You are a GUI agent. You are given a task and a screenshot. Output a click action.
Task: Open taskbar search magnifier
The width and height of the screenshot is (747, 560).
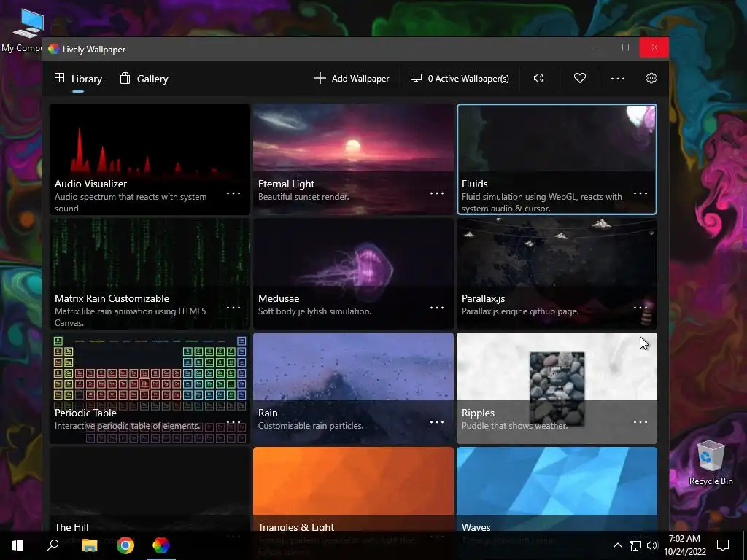tap(53, 545)
